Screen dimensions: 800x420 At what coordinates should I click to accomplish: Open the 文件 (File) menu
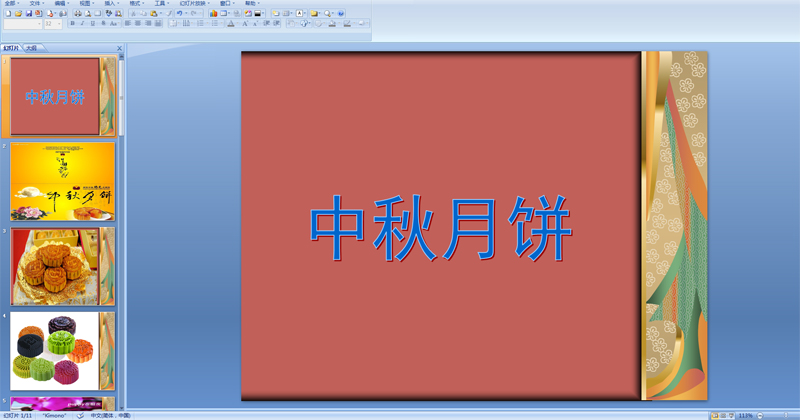pyautogui.click(x=34, y=3)
